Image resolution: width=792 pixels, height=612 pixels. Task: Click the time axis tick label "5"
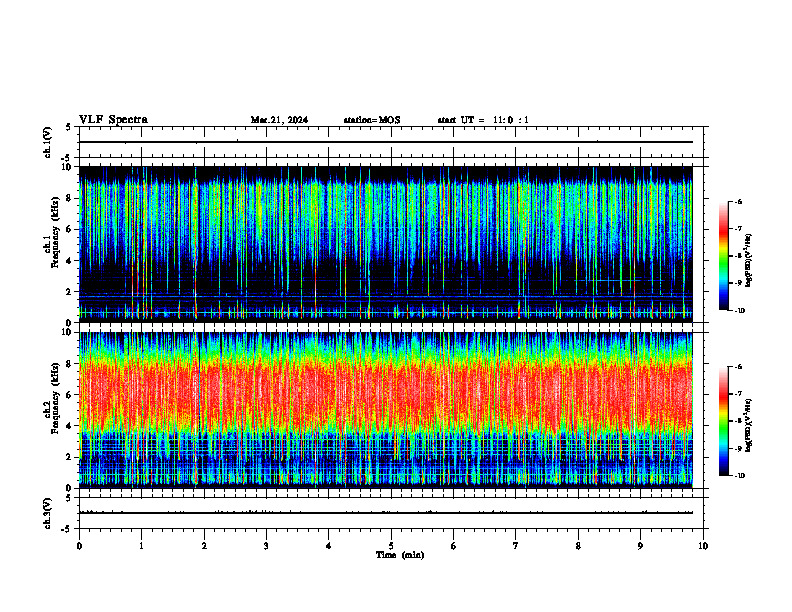[x=391, y=546]
